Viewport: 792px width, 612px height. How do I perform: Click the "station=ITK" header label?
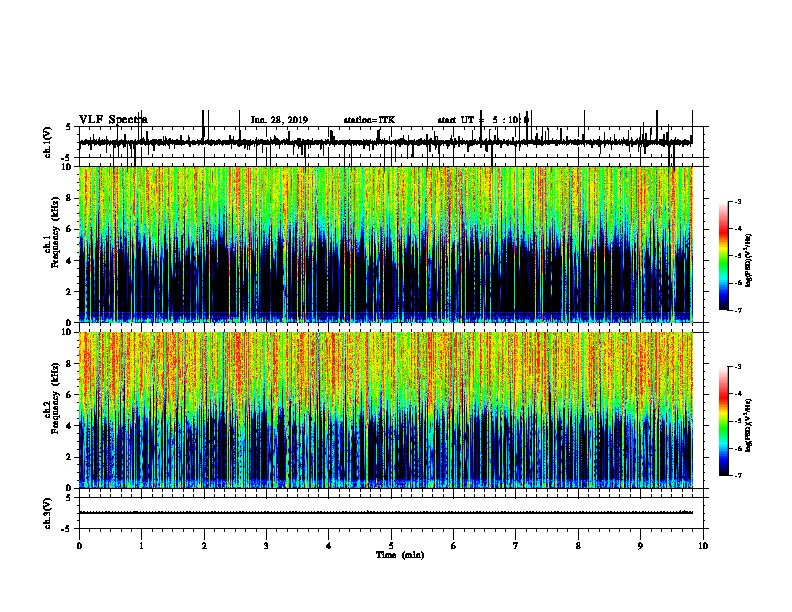coord(369,120)
